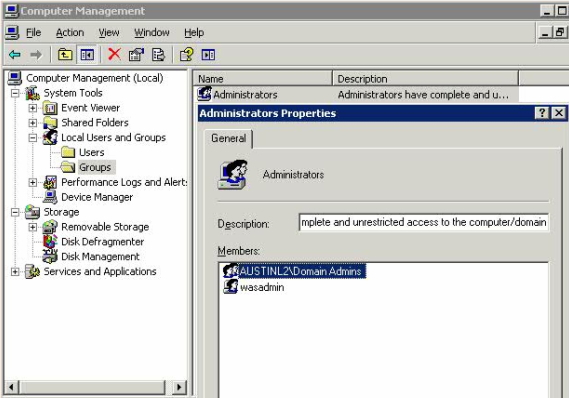Click the Performance Logs and Alerts icon
Image resolution: width=569 pixels, height=398 pixels.
[x=50, y=182]
